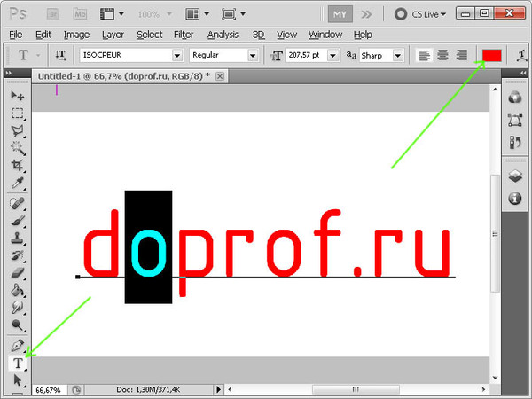The height and width of the screenshot is (399, 532).
Task: Select the Crop tool
Action: point(17,166)
